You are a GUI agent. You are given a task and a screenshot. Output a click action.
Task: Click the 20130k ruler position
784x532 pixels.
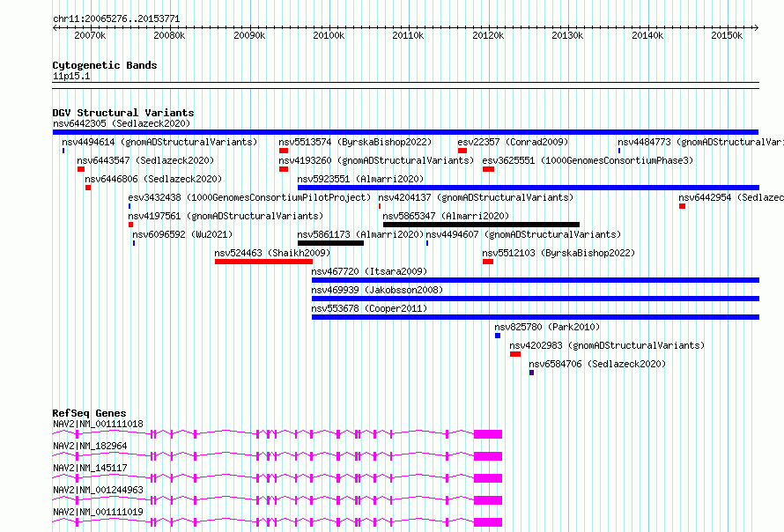(x=567, y=35)
